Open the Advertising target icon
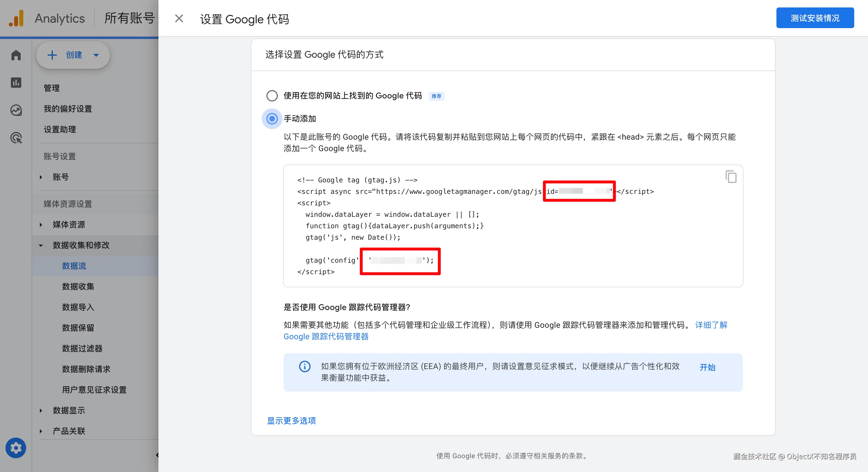 pyautogui.click(x=16, y=138)
